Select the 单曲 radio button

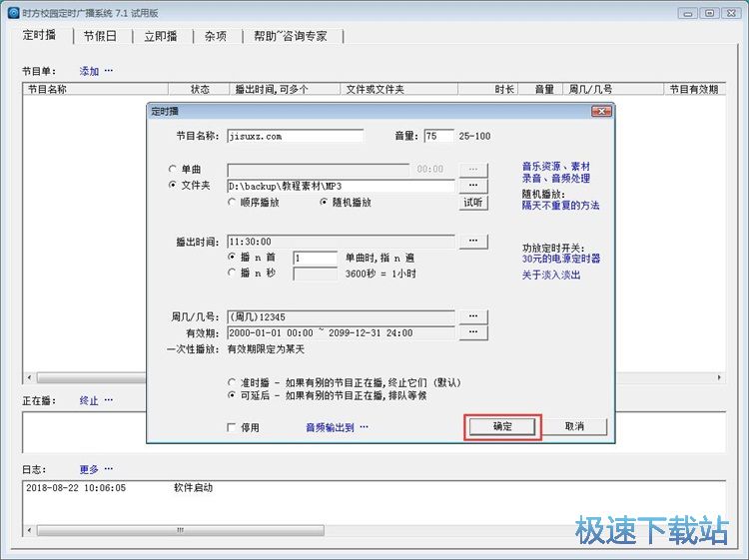point(173,169)
